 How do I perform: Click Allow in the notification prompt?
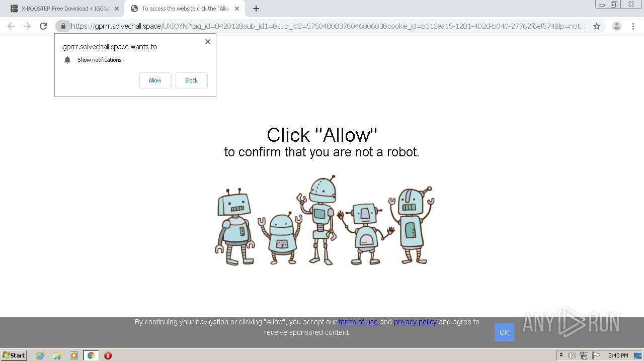(x=155, y=80)
